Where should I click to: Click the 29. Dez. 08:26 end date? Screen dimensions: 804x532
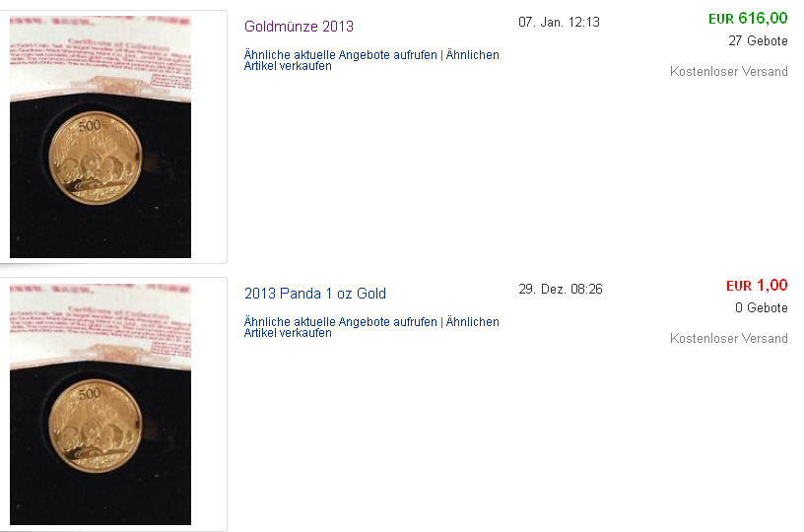click(561, 289)
